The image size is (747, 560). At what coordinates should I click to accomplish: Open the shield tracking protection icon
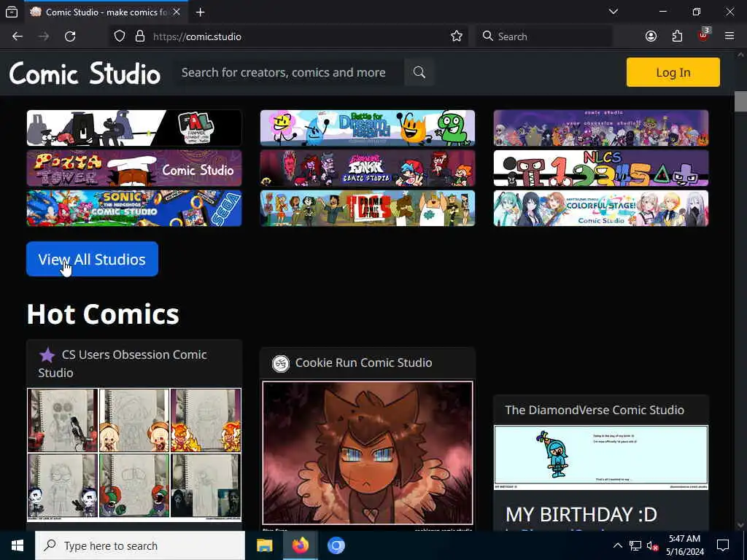coord(120,36)
